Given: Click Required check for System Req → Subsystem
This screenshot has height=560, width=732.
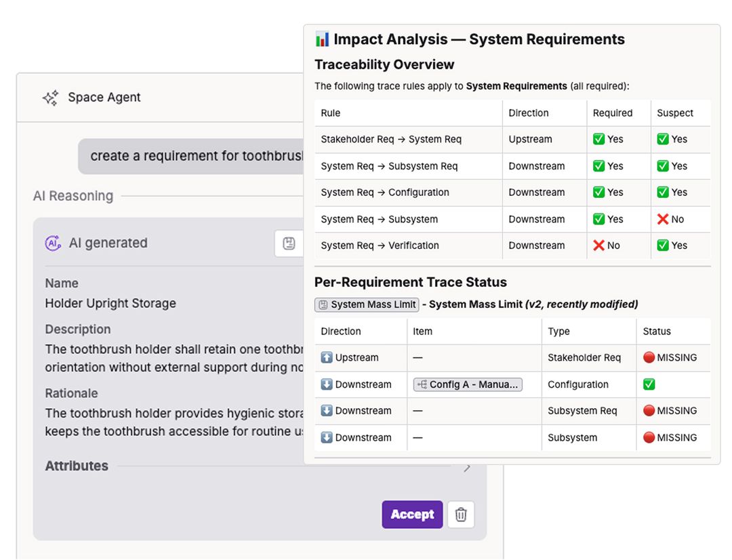Looking at the screenshot, I should click(599, 219).
